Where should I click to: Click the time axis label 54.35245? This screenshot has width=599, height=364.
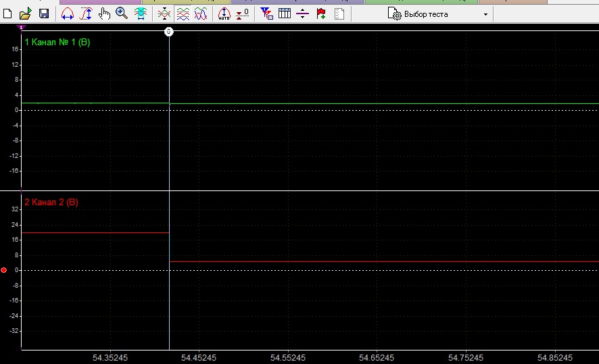pos(110,357)
